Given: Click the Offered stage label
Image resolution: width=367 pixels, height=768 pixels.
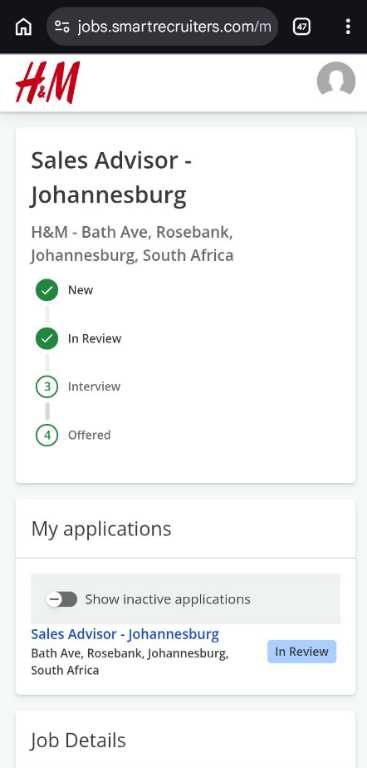Looking at the screenshot, I should click(89, 435).
